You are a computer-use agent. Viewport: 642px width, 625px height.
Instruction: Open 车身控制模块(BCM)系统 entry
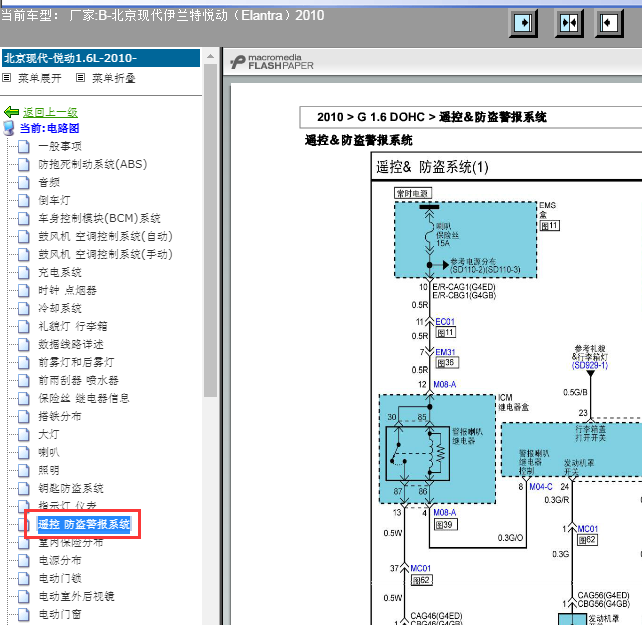(99, 218)
